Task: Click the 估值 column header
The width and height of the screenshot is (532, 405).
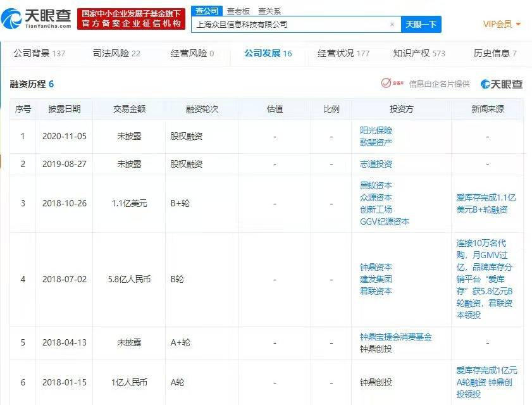Action: click(x=275, y=109)
